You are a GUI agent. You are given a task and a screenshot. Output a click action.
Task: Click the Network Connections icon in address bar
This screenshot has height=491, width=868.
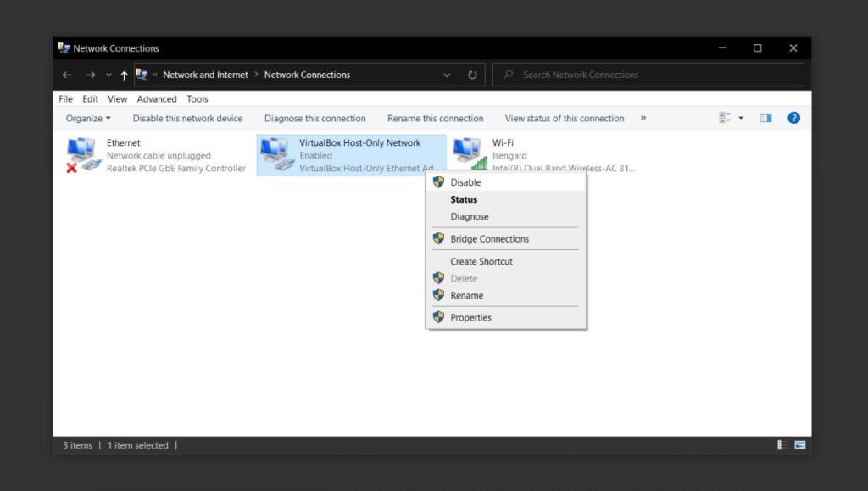[141, 75]
